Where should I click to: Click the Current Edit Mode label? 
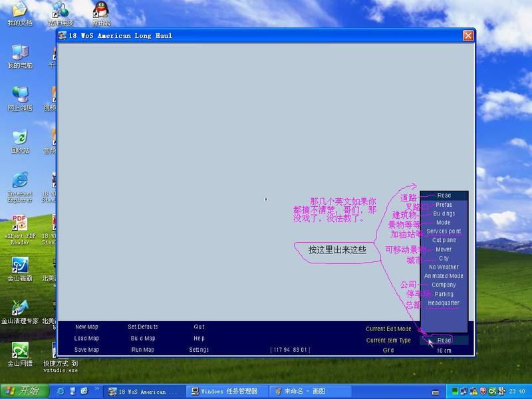click(388, 329)
